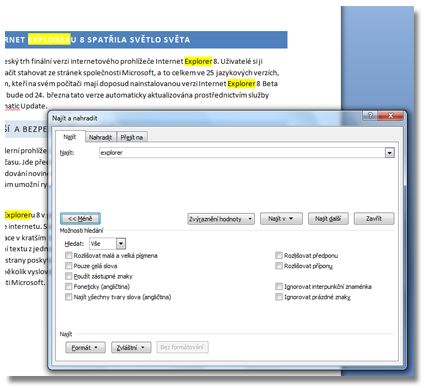Viewport: 425px width, 388px height.
Task: Toggle Foneticky (angličtina) checkbox
Action: coord(69,286)
